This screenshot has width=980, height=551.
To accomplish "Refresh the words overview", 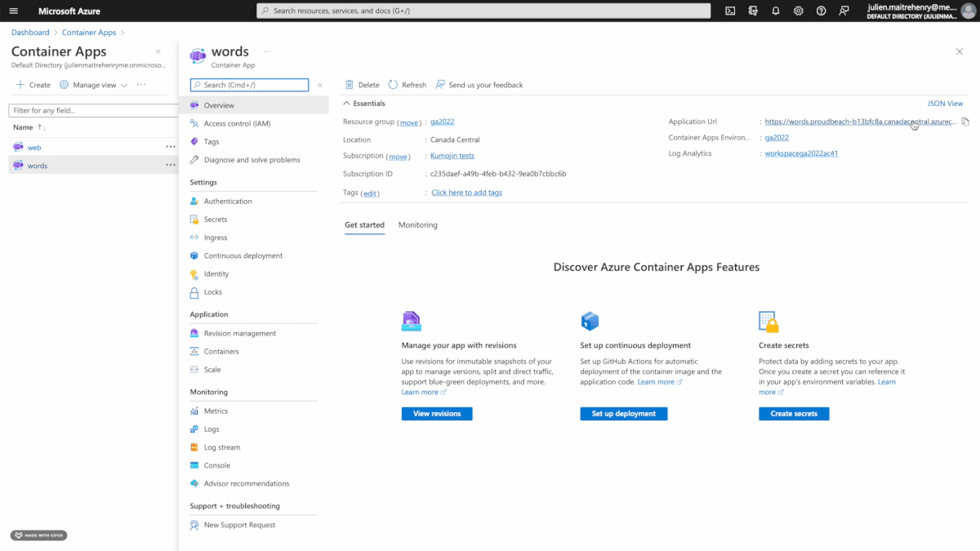I will click(x=408, y=85).
